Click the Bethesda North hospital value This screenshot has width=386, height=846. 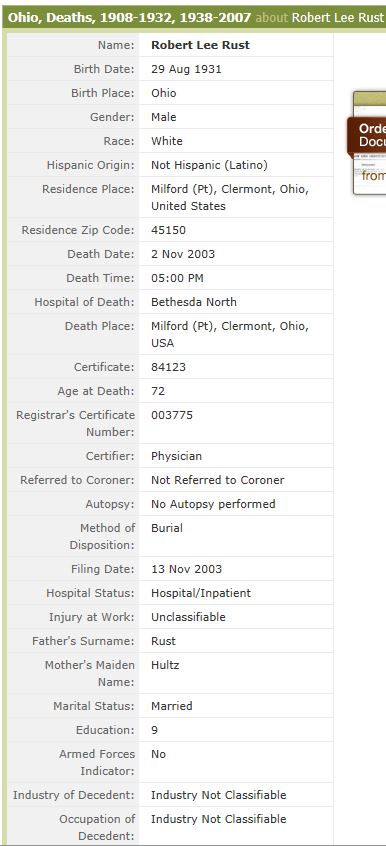point(194,302)
